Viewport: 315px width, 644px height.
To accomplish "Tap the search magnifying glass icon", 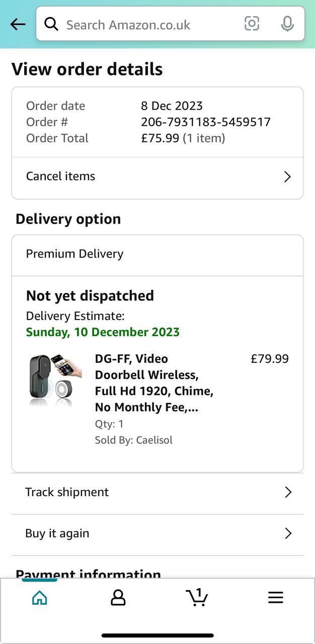I will pos(51,24).
